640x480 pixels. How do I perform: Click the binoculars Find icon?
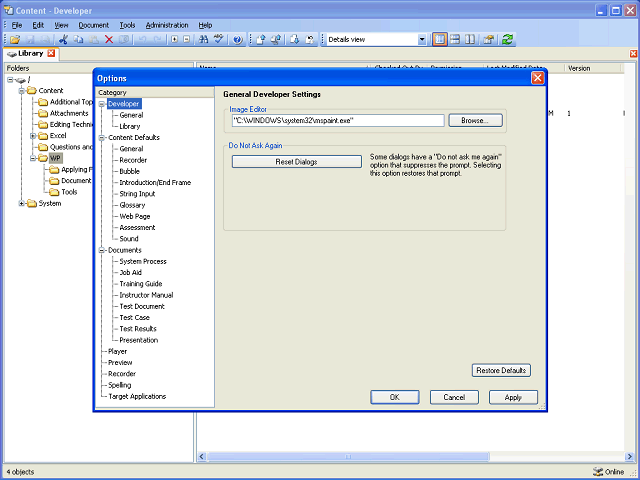[x=203, y=40]
